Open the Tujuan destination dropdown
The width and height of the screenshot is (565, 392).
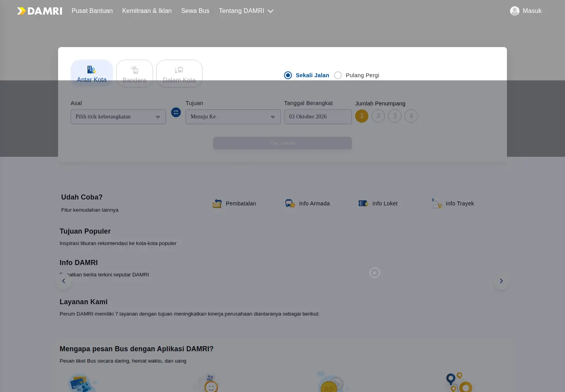[x=233, y=117]
